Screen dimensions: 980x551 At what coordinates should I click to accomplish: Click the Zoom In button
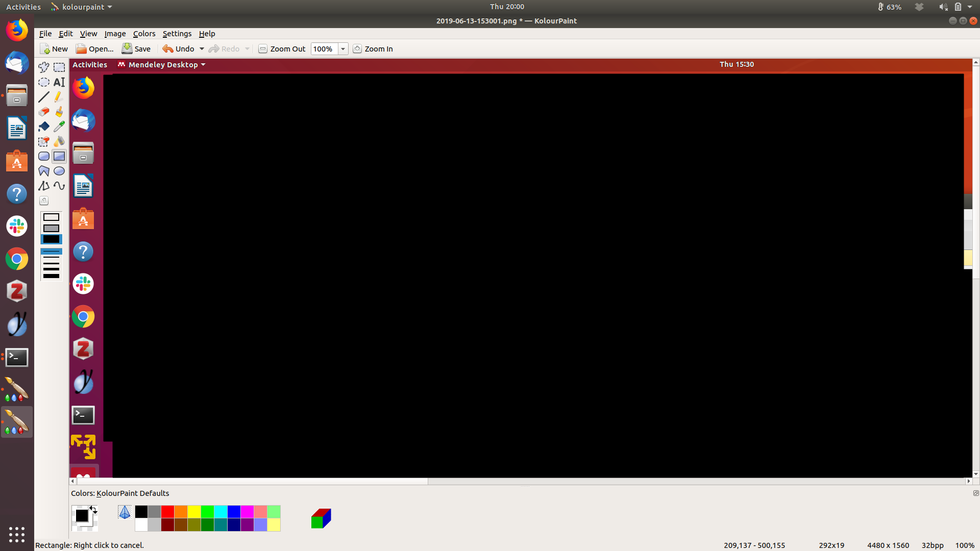[373, 49]
